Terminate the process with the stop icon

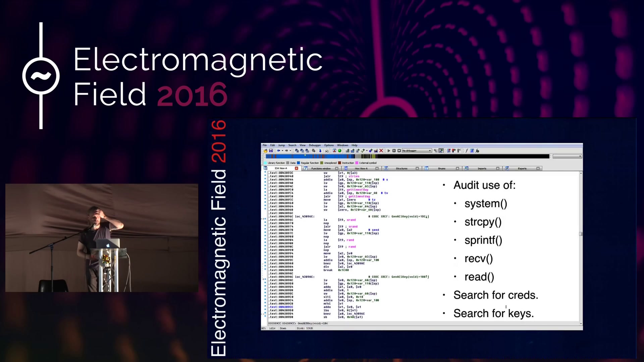click(399, 151)
